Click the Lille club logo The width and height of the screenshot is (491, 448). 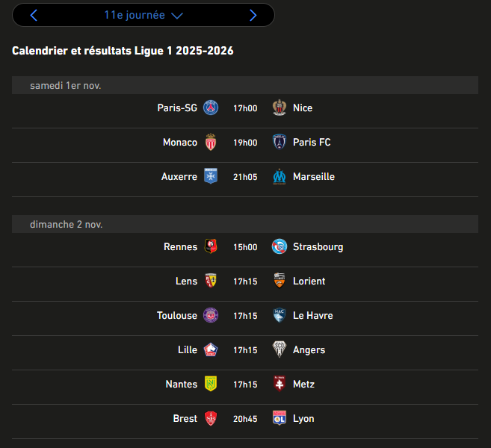point(211,350)
